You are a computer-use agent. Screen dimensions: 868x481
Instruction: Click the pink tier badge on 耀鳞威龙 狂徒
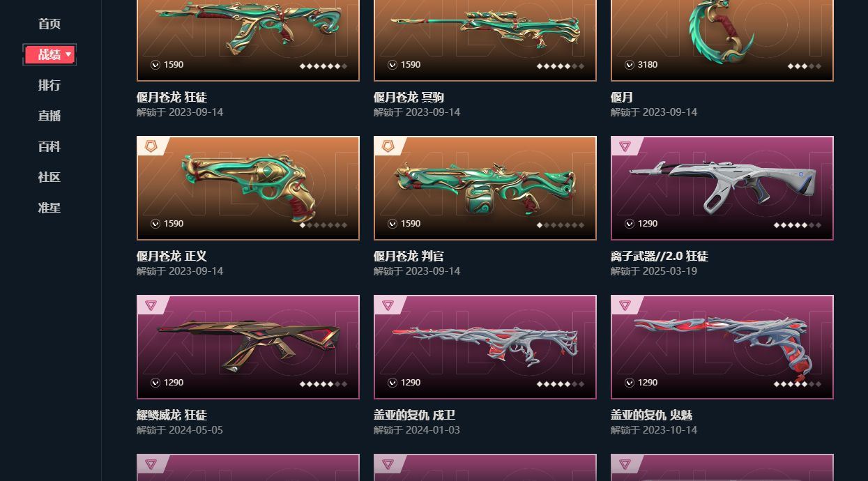point(151,305)
